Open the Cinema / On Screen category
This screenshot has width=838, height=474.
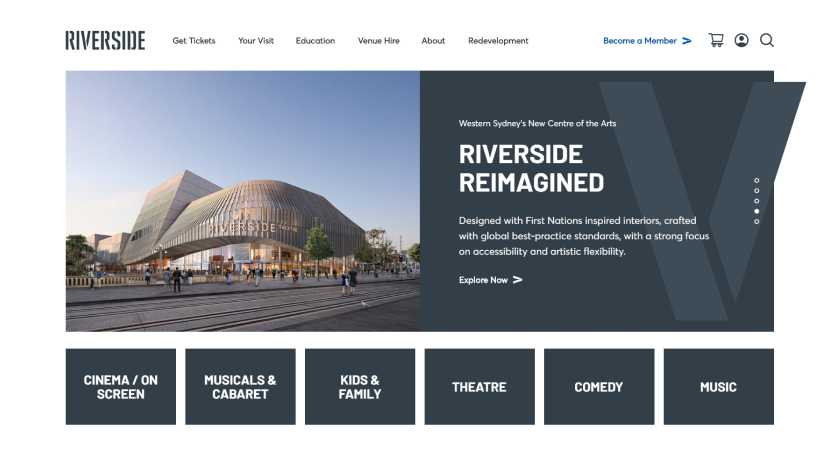121,387
